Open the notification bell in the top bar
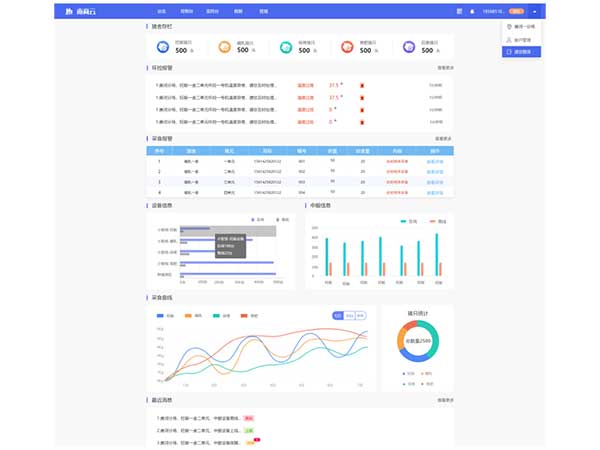Image resolution: width=600 pixels, height=450 pixels. click(473, 11)
